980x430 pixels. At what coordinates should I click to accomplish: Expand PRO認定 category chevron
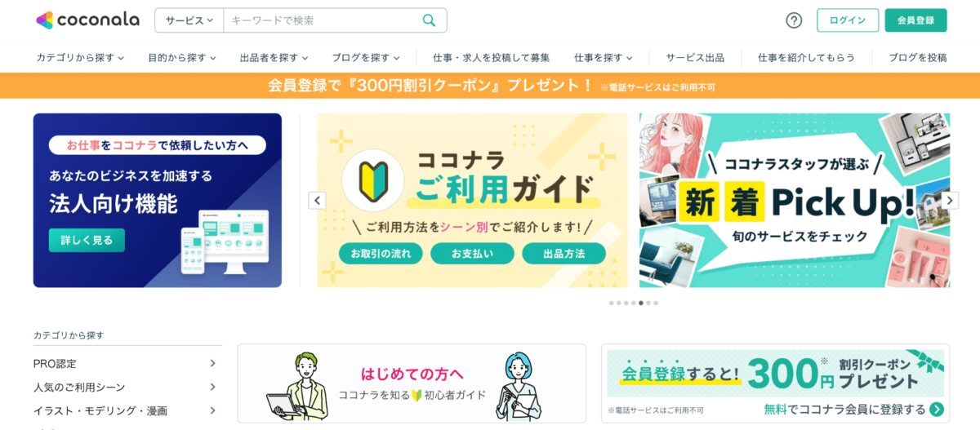pos(212,363)
